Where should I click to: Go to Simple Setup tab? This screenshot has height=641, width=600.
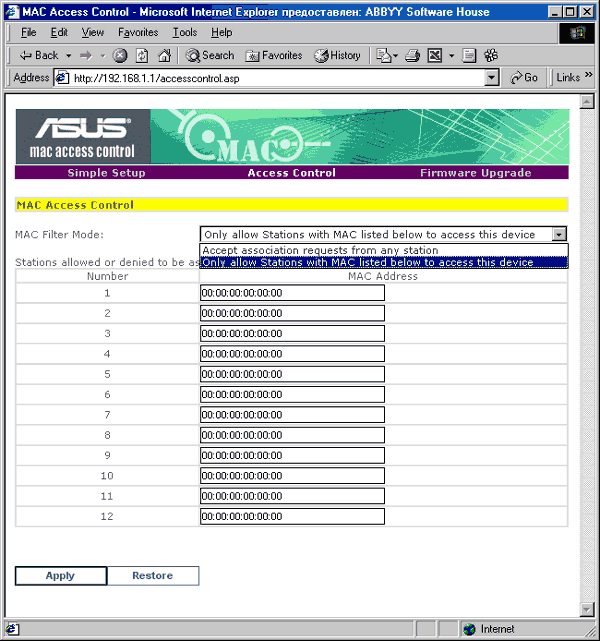106,173
